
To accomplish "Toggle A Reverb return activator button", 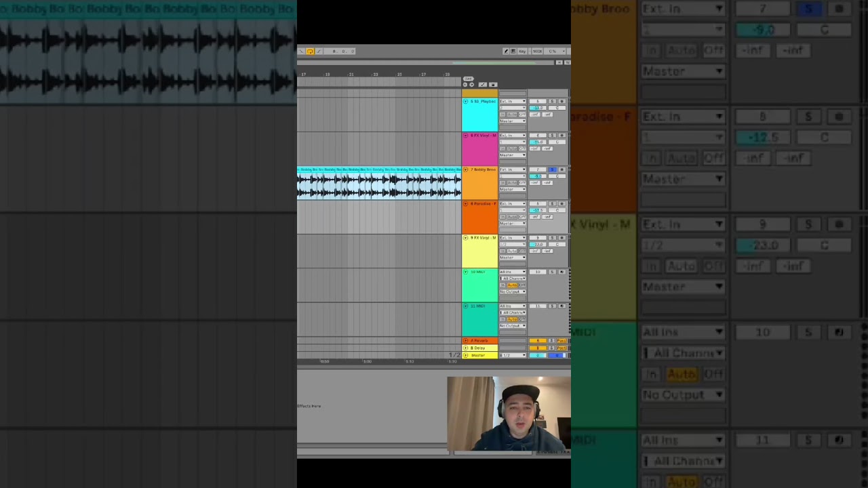I will tap(538, 340).
